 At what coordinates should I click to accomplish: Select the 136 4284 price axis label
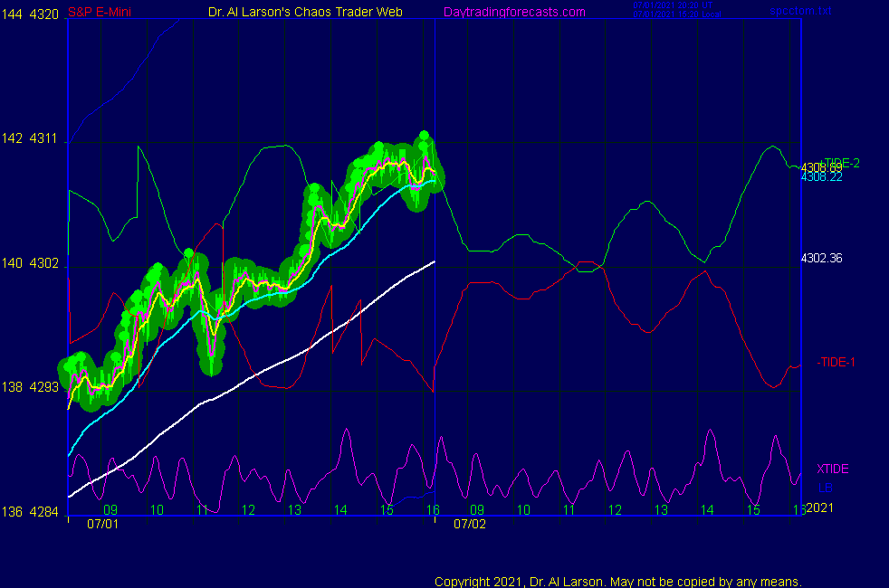coord(30,512)
